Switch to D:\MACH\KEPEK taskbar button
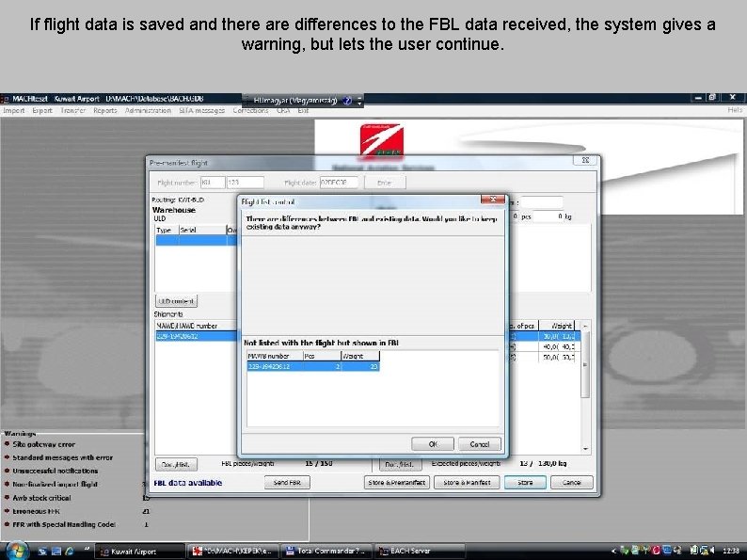This screenshot has height=560, width=747. [232, 551]
